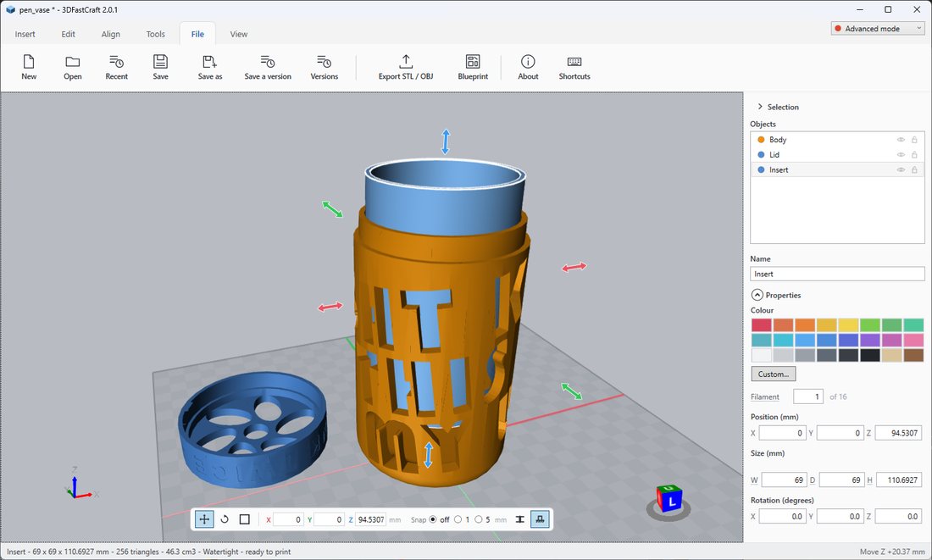Lock the Insert object
This screenshot has height=560, width=932.
click(x=914, y=170)
